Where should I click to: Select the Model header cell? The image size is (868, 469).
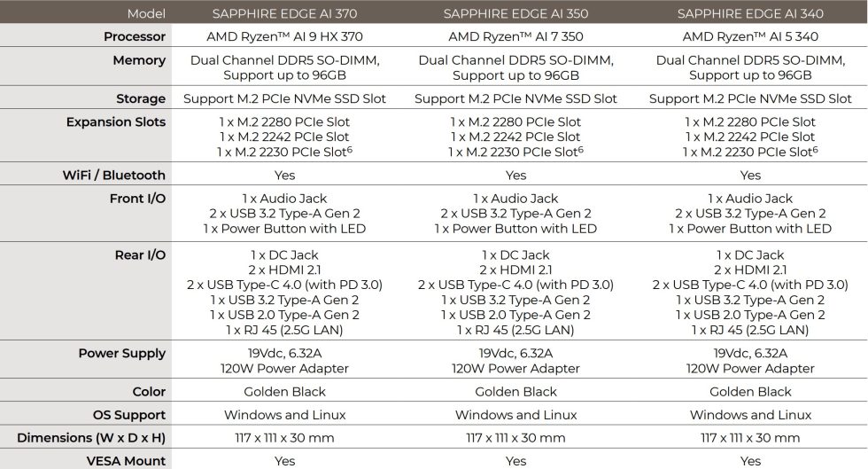click(146, 13)
